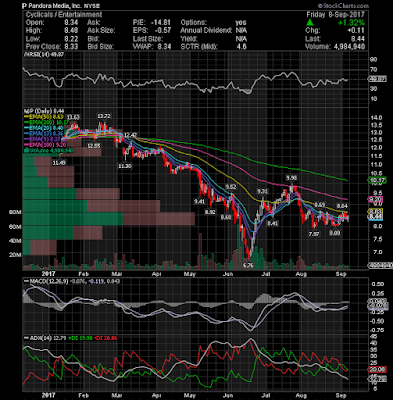Click the Friday 8-Sep-2017 date
This screenshot has height=400, width=393.
coord(335,14)
